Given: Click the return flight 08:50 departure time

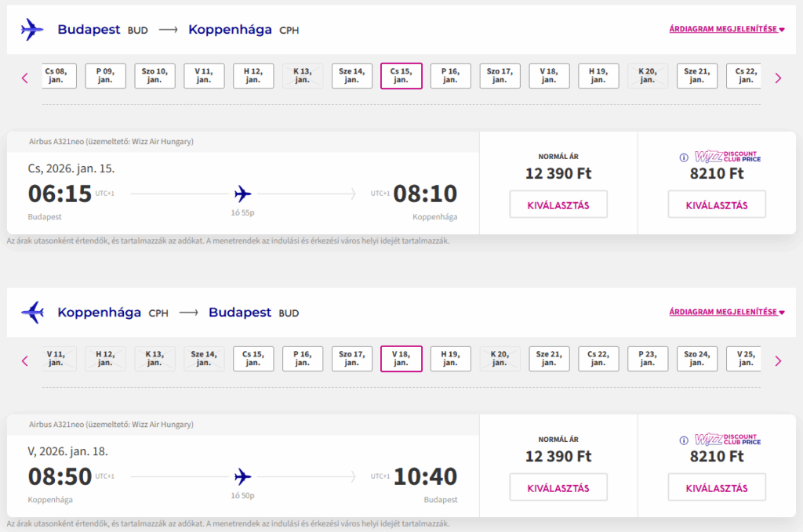Looking at the screenshot, I should pyautogui.click(x=60, y=476).
